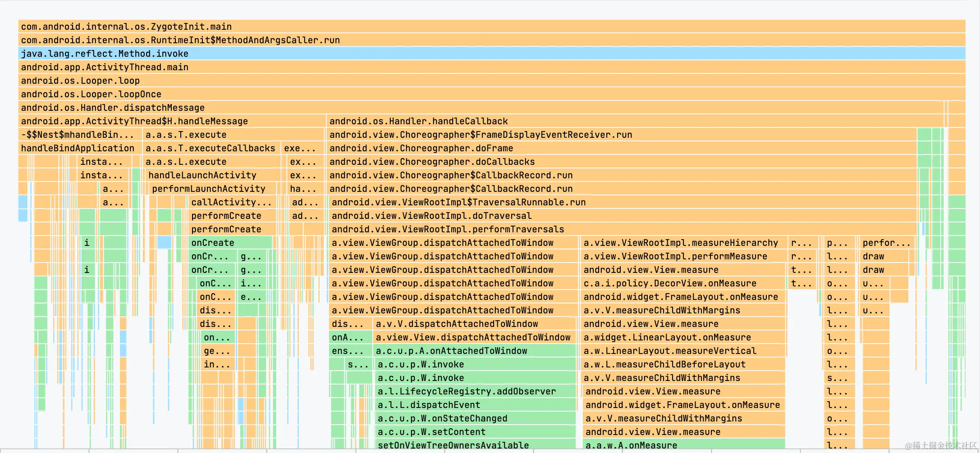Select the android.os.Handler.dispatchMessage frame
Image resolution: width=980 pixels, height=453 pixels.
(x=481, y=108)
